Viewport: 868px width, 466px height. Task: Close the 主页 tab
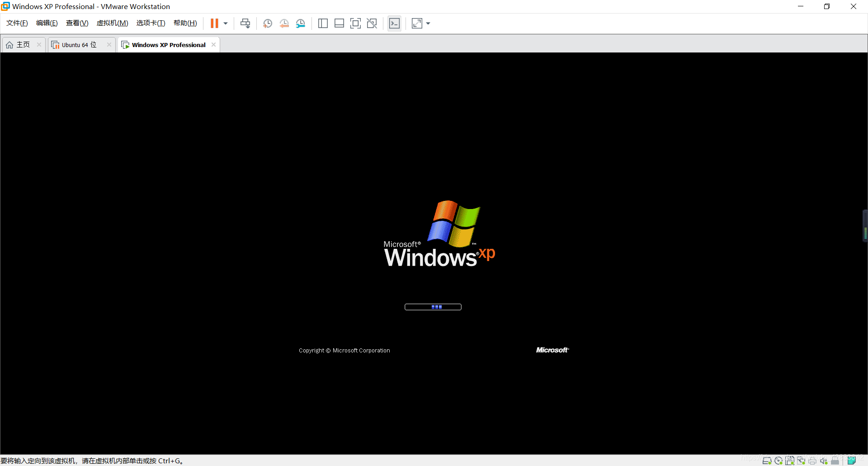39,45
